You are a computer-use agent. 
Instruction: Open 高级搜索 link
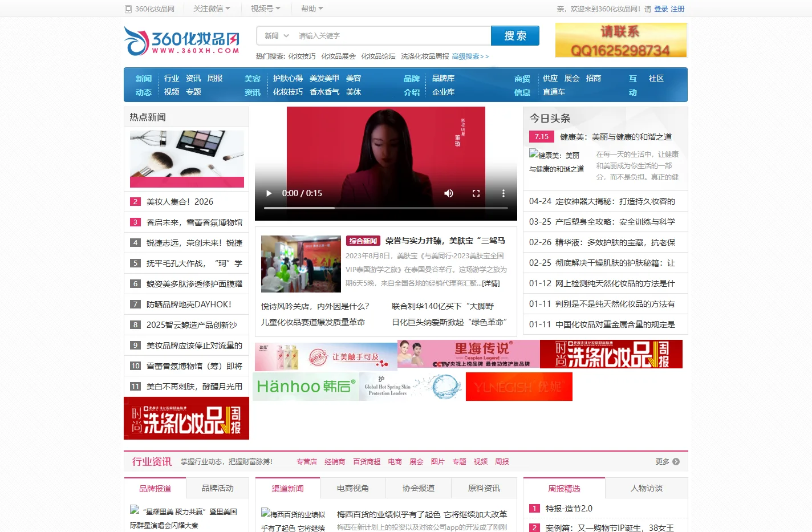click(x=470, y=56)
